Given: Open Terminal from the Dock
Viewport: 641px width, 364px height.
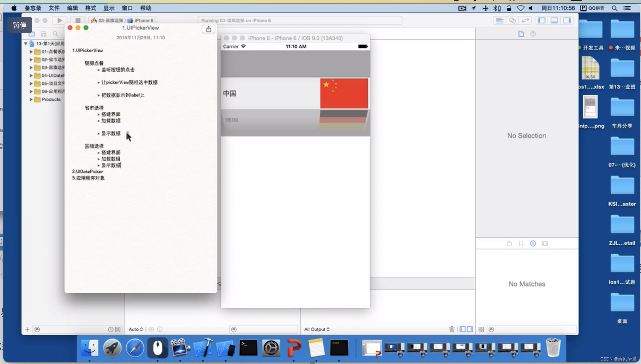Looking at the screenshot, I should (x=248, y=348).
